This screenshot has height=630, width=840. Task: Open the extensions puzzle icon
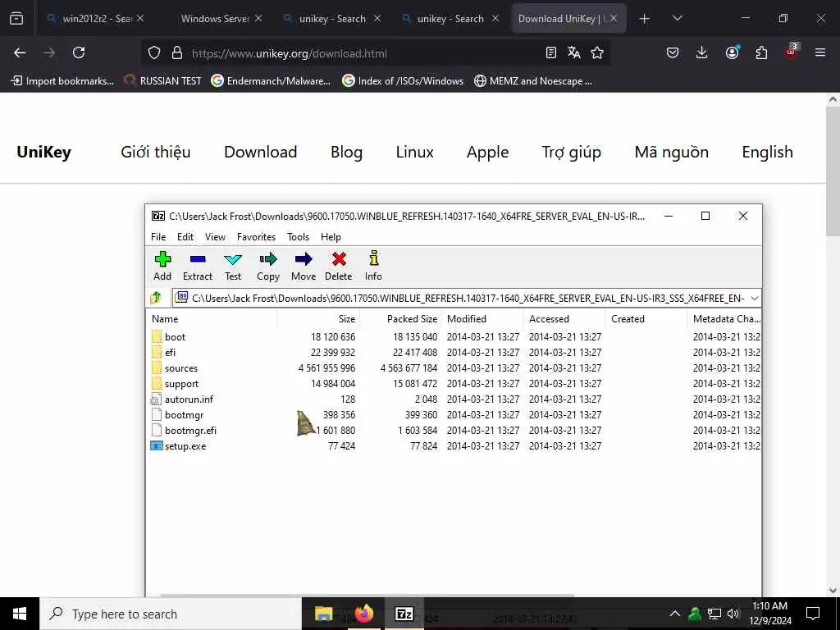[761, 52]
